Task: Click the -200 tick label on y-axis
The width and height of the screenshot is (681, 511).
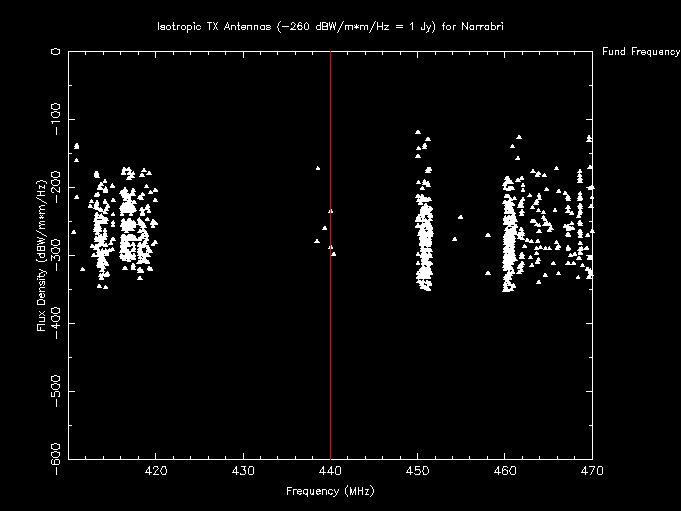Action: pos(56,187)
